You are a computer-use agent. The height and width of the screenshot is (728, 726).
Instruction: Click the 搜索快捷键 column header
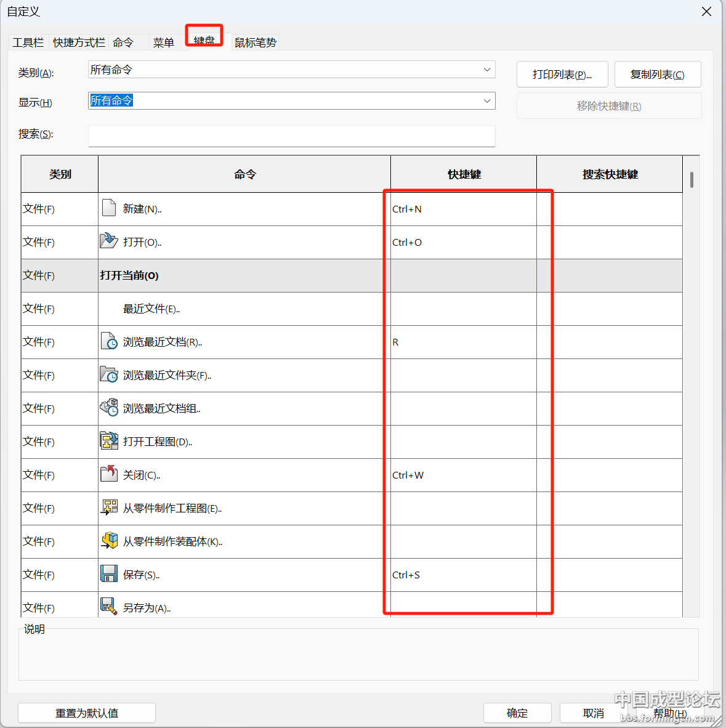(610, 174)
